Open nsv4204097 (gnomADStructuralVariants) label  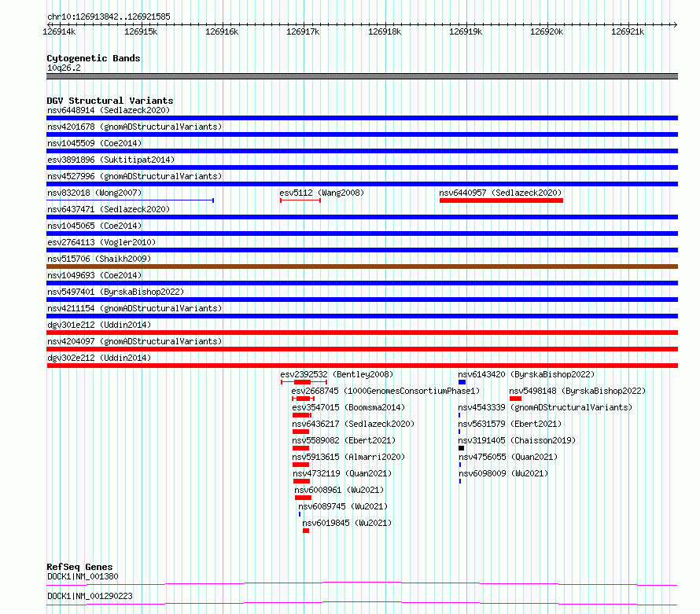click(134, 341)
